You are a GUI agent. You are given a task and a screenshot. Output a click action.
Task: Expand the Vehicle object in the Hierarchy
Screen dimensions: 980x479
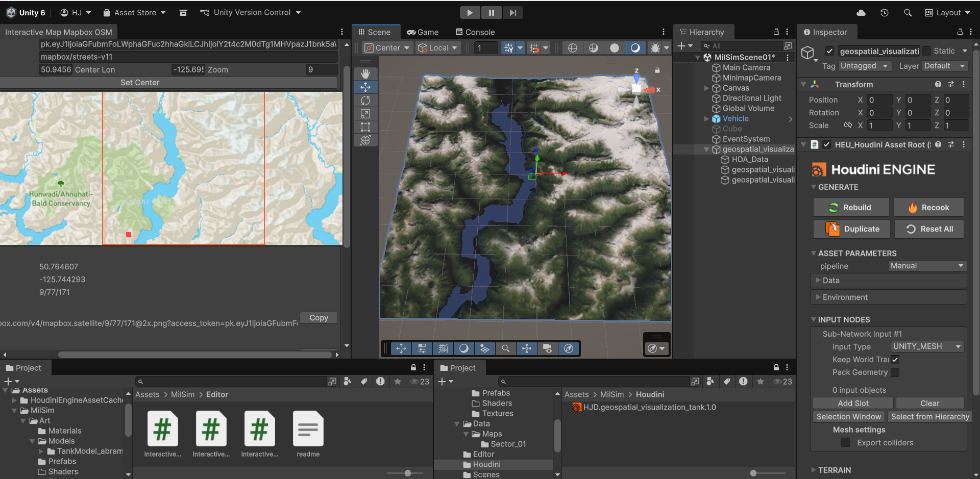pos(706,118)
